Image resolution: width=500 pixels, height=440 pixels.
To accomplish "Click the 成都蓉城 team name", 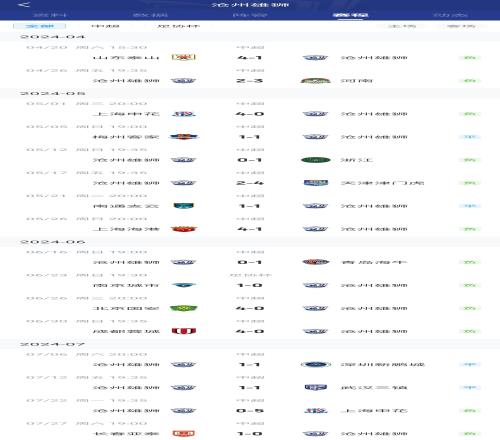I will [126, 331].
